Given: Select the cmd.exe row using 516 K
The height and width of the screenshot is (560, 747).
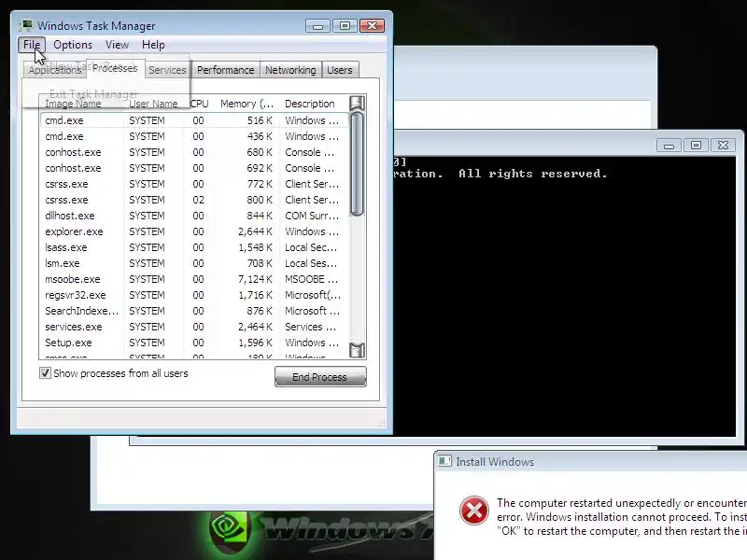Looking at the screenshot, I should point(194,120).
